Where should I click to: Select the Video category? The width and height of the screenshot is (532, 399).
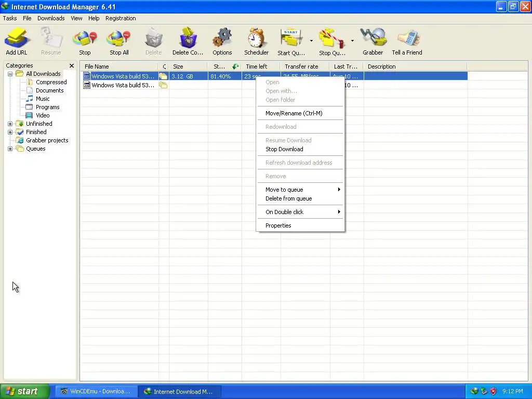[x=43, y=115]
